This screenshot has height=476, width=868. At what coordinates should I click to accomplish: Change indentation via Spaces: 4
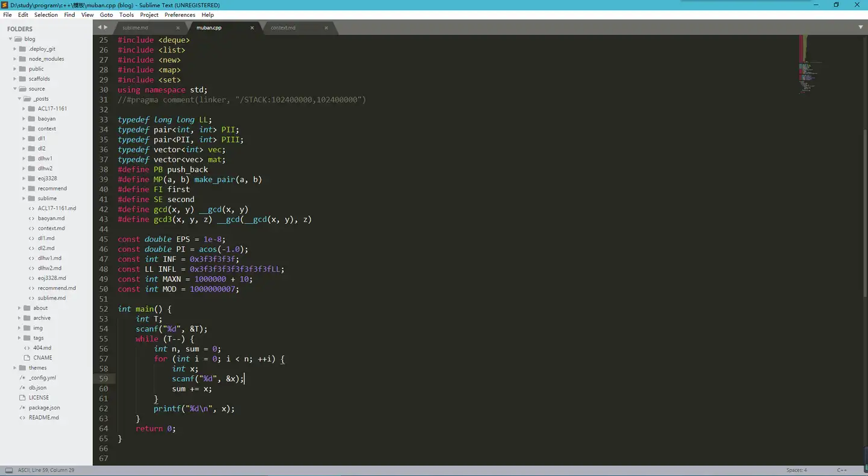pos(796,470)
